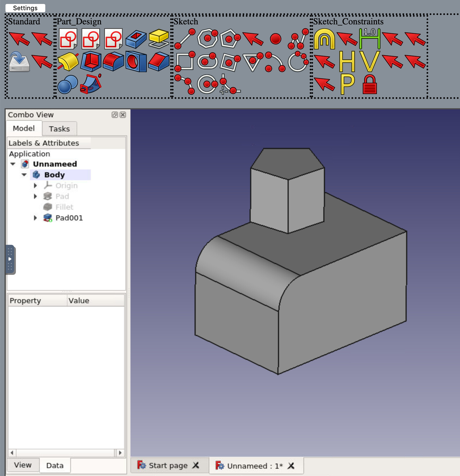Close the Start page document tab
This screenshot has width=460, height=476.
(196, 465)
